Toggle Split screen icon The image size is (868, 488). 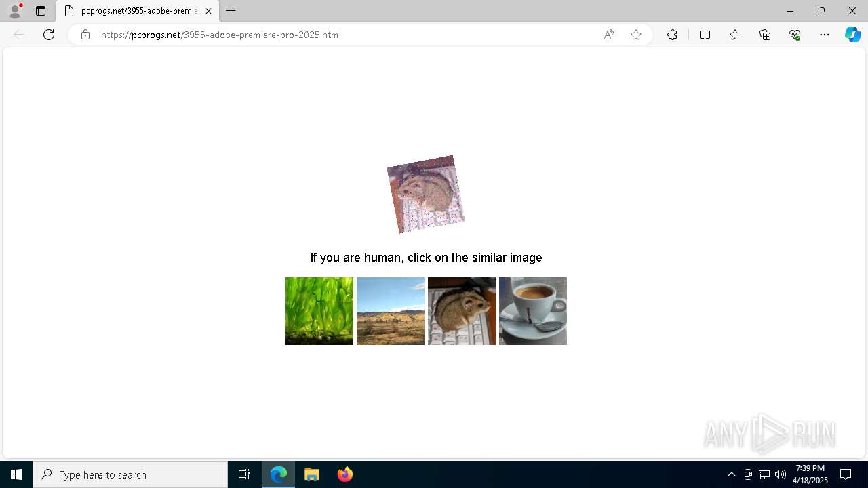[705, 35]
